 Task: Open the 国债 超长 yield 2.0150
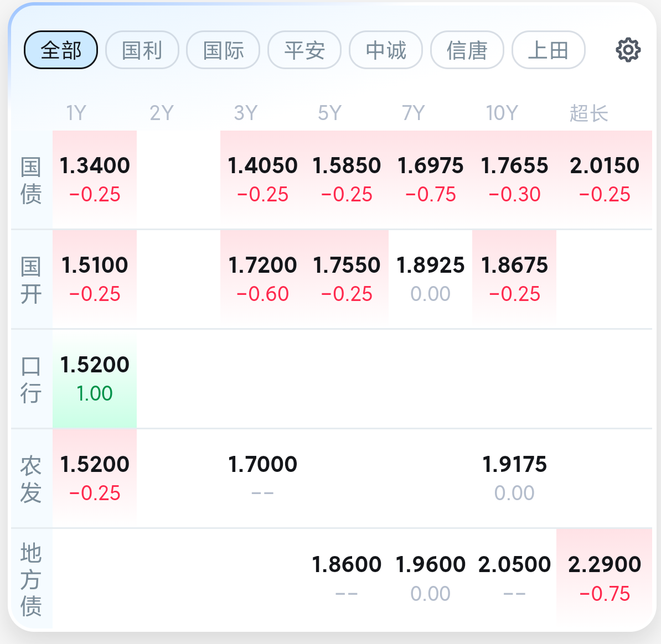(604, 179)
